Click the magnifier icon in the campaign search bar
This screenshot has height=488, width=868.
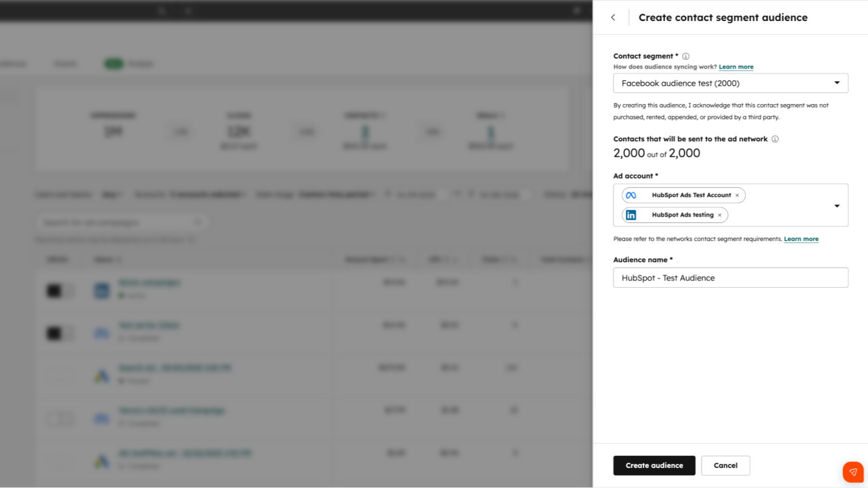(198, 222)
